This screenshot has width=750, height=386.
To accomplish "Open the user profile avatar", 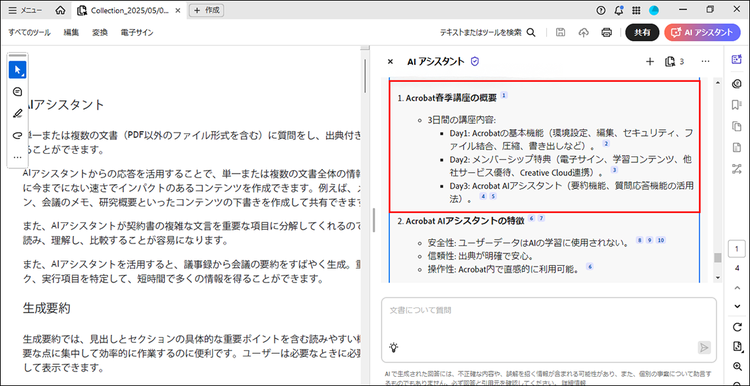I will click(654, 10).
